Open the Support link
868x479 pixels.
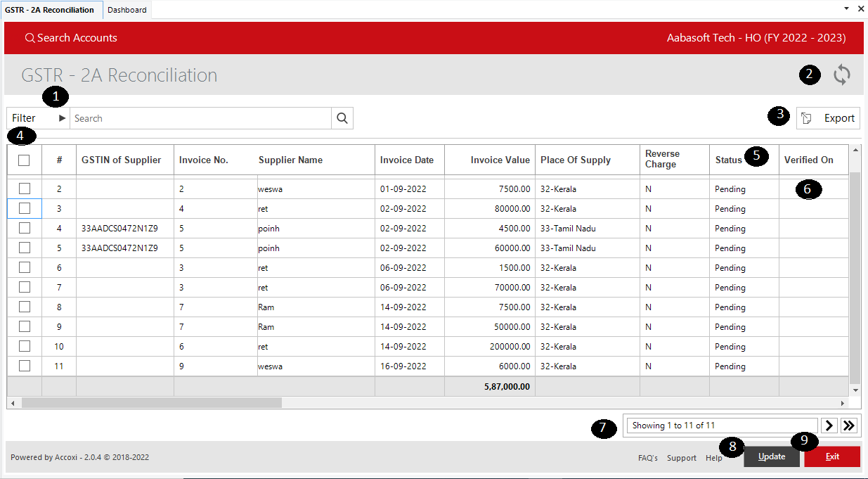(x=682, y=458)
